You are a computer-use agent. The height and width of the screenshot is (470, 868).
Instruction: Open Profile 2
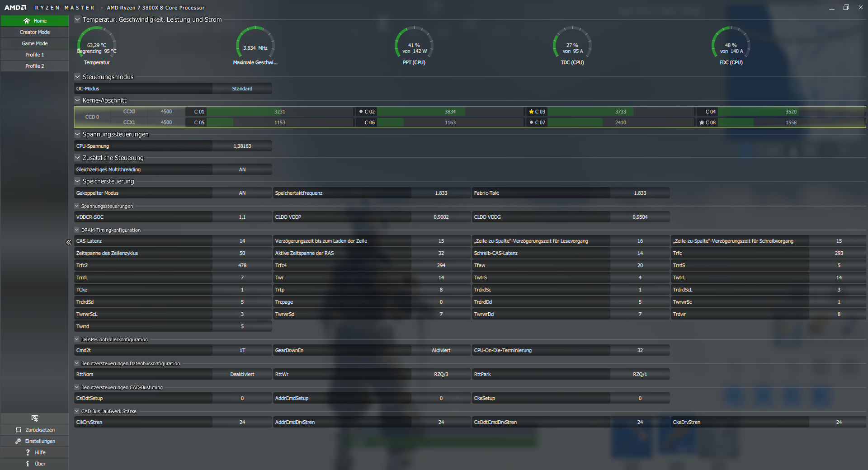35,66
